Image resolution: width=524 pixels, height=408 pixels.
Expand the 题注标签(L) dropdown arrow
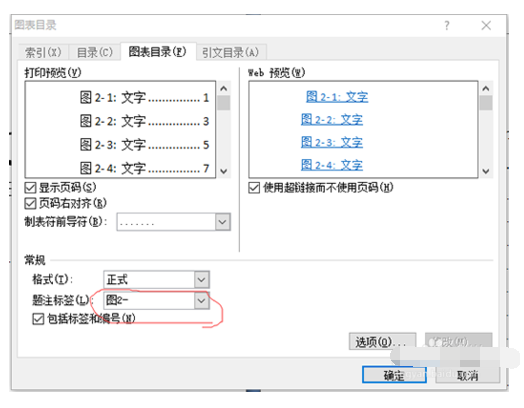tap(202, 300)
